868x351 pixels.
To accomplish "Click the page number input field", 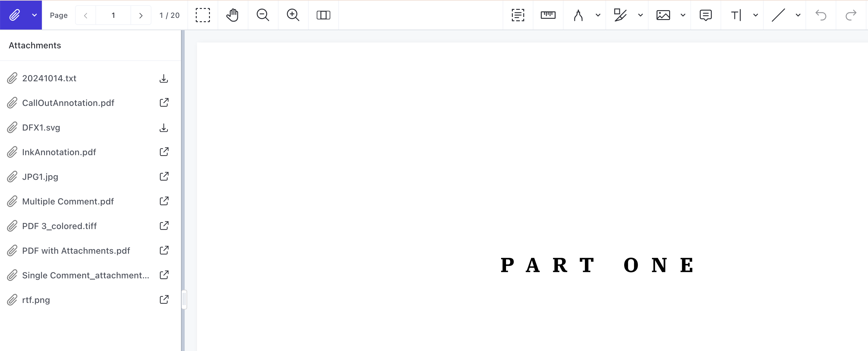I will tap(113, 15).
